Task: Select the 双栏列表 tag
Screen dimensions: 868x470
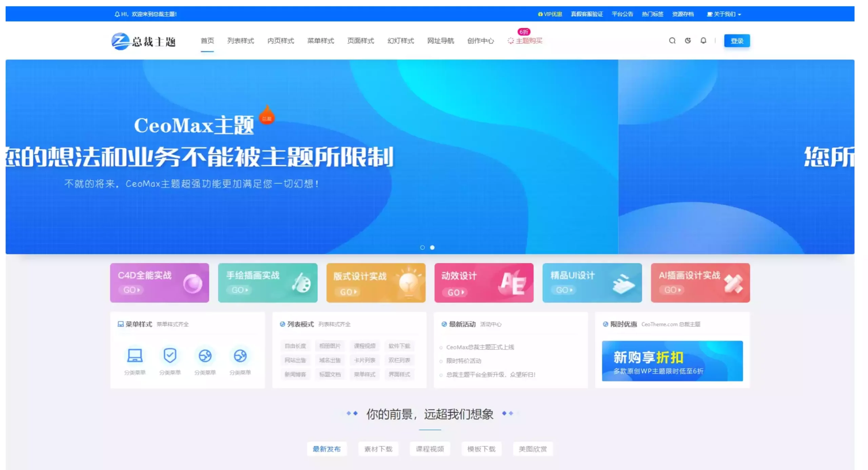Action: pos(399,360)
